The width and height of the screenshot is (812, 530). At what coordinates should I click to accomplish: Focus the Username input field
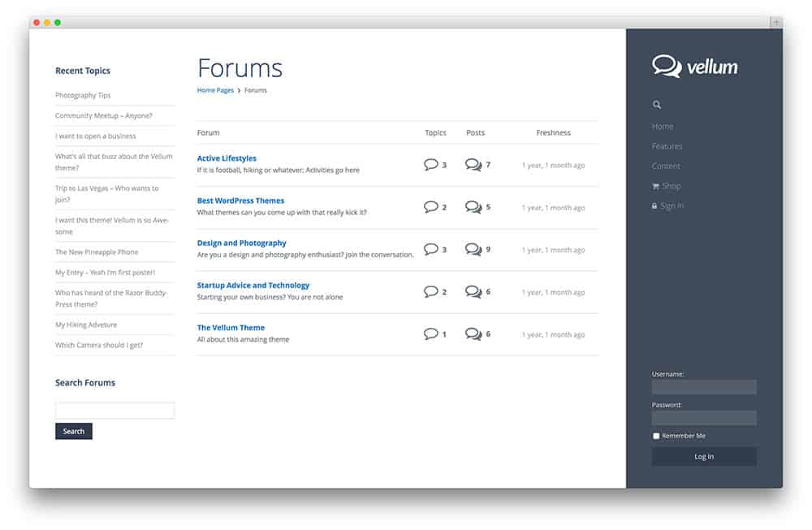tap(704, 387)
